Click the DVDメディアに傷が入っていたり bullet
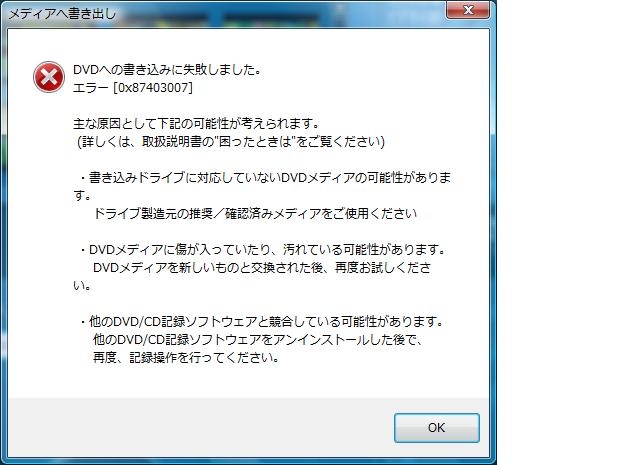640x465 pixels. click(262, 249)
